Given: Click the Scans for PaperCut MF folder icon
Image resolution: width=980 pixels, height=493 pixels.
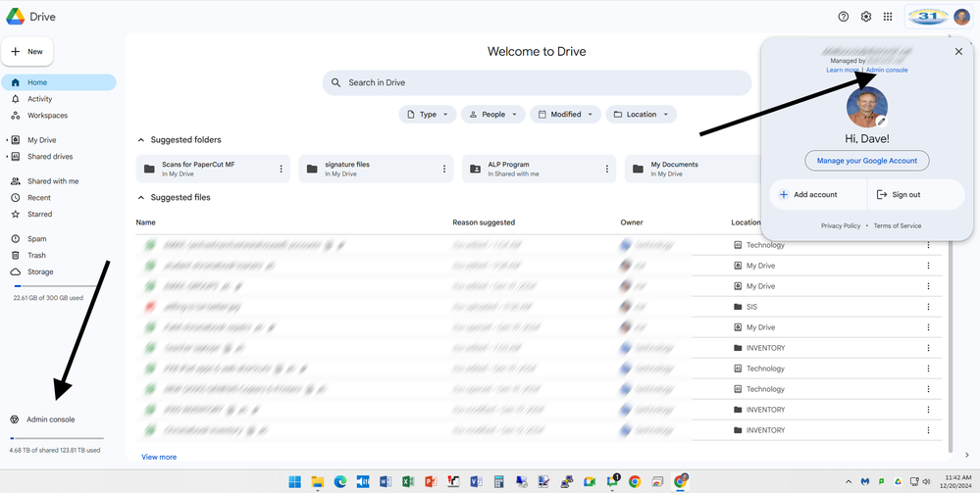Looking at the screenshot, I should [149, 169].
